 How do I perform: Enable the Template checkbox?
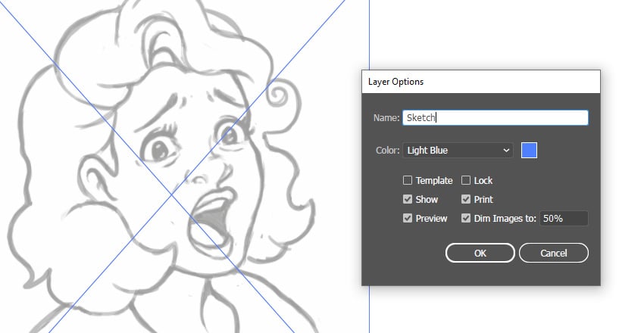tap(408, 180)
